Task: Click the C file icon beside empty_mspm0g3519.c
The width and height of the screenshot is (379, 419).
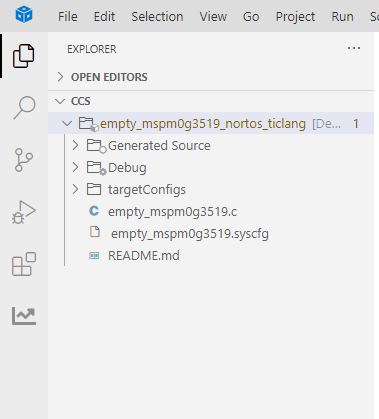Action: point(94,211)
